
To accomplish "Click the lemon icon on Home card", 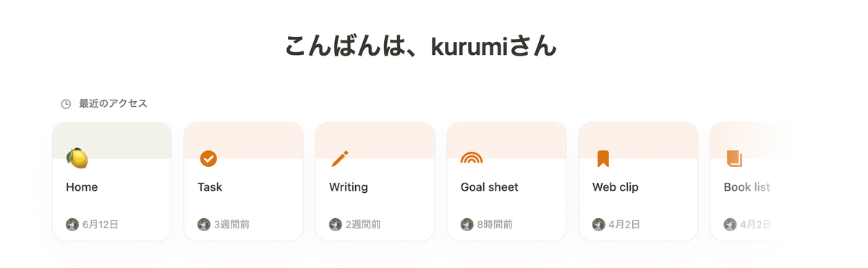I will tap(77, 158).
